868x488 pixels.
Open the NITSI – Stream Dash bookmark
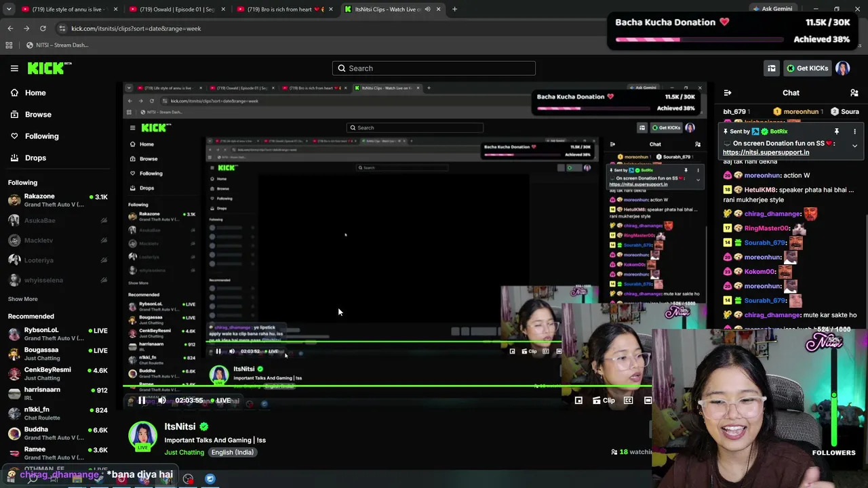pos(57,45)
